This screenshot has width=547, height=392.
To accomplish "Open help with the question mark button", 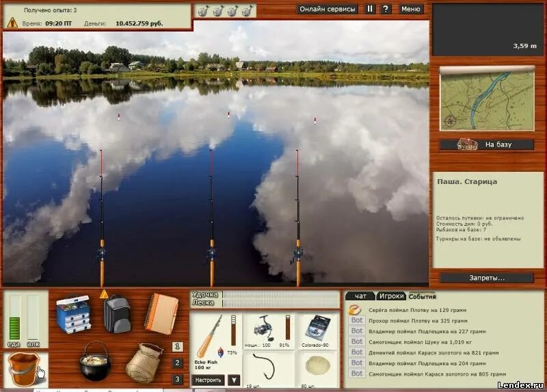I will pos(385,9).
